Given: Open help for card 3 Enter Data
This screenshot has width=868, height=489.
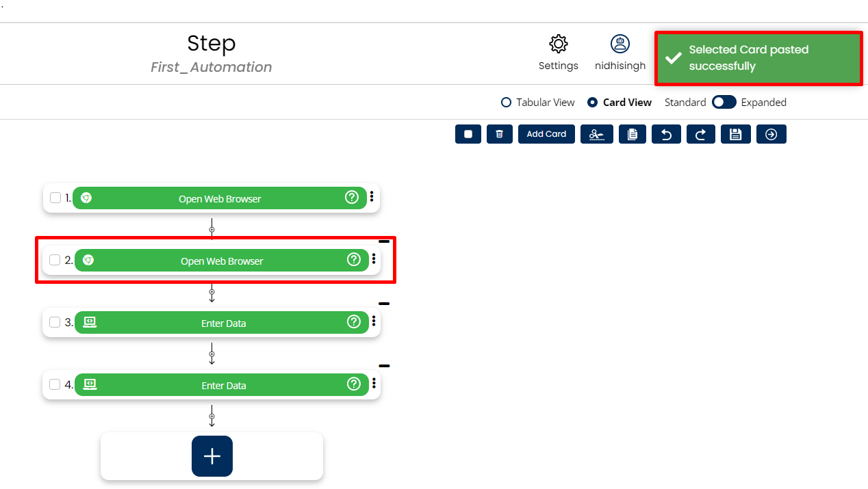Looking at the screenshot, I should tap(354, 321).
